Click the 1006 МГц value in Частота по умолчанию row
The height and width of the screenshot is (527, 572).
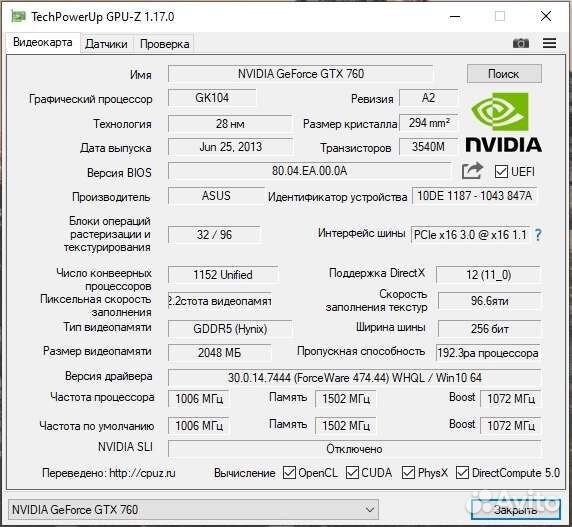[199, 426]
